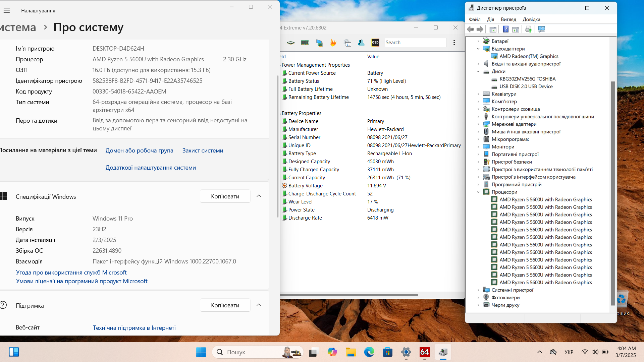Screen dimensions: 644x362
Task: Open the AIDA64 three-dot more menu
Action: click(454, 43)
